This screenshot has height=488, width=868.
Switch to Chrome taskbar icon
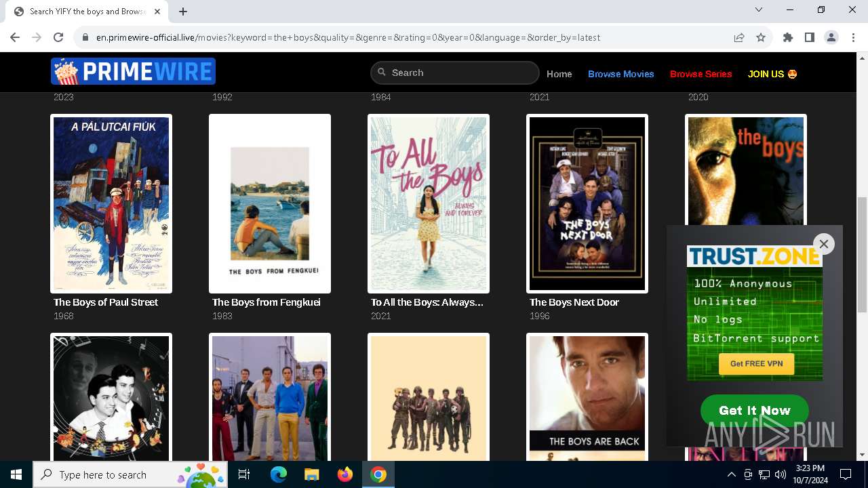click(378, 474)
